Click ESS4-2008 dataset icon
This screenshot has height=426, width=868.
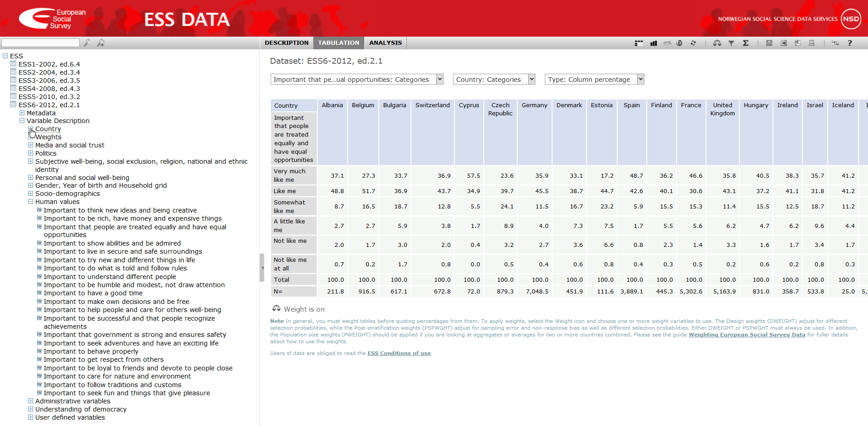pyautogui.click(x=13, y=88)
